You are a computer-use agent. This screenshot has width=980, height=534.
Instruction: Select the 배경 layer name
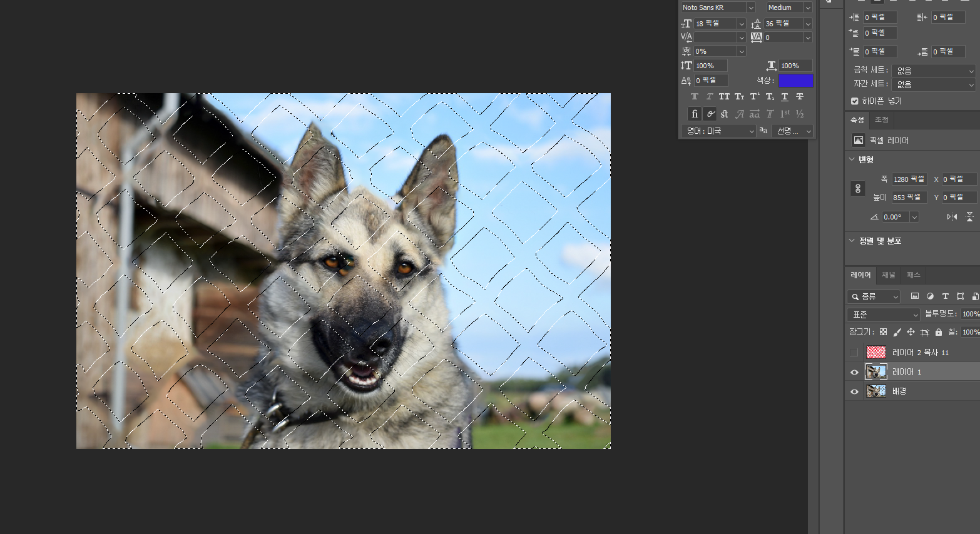coord(899,391)
